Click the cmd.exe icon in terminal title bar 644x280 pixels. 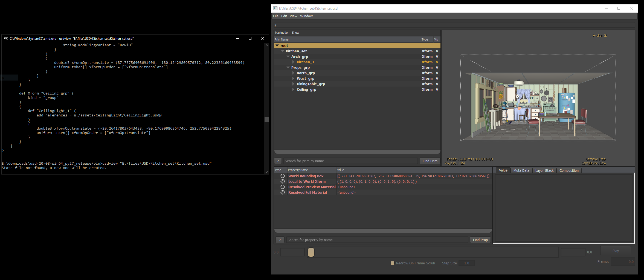coord(6,38)
